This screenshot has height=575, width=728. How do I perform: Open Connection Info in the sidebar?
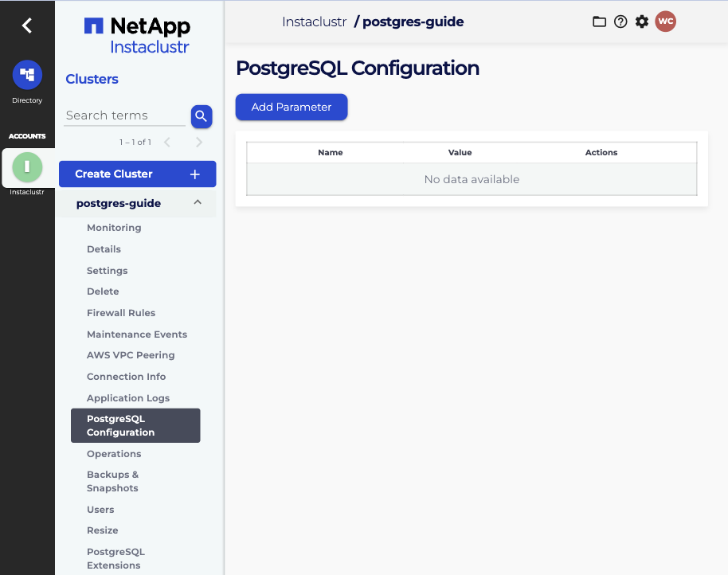pyautogui.click(x=127, y=377)
